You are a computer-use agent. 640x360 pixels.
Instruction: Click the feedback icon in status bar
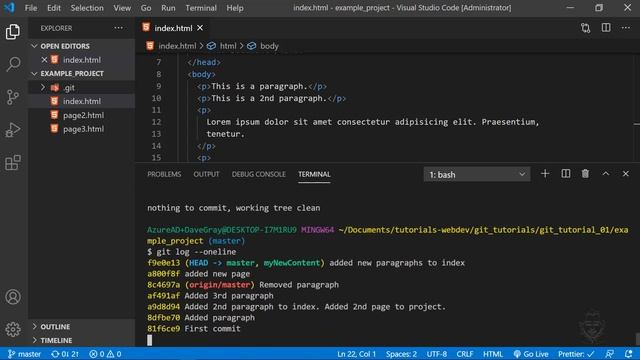609,354
